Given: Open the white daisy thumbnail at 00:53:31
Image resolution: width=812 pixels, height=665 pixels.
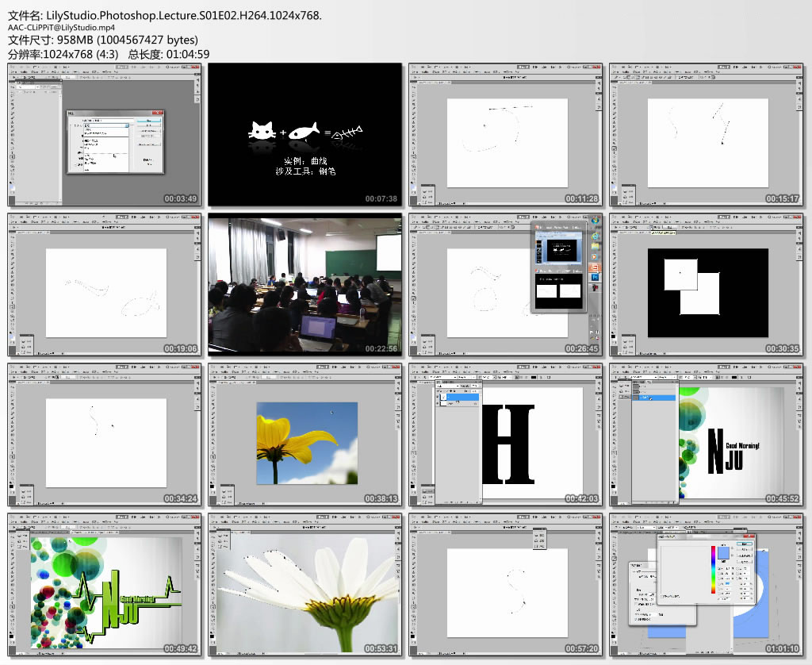Looking at the screenshot, I should click(x=304, y=584).
